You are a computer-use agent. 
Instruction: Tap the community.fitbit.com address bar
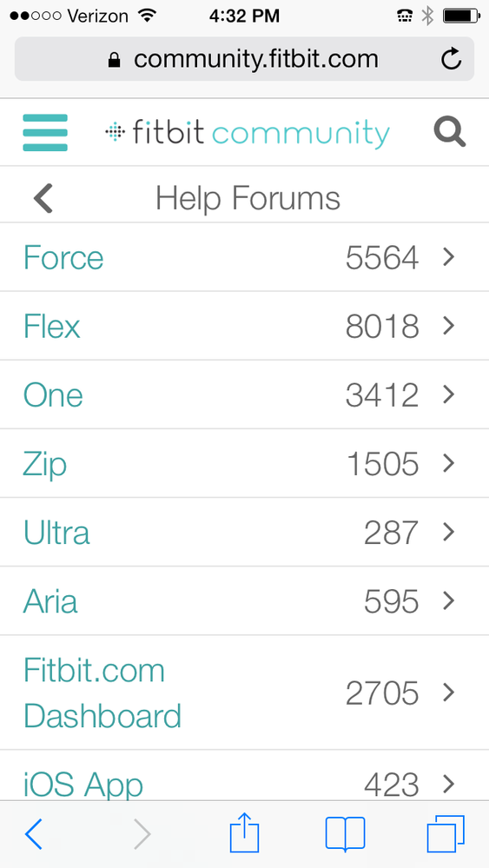pyautogui.click(x=245, y=59)
